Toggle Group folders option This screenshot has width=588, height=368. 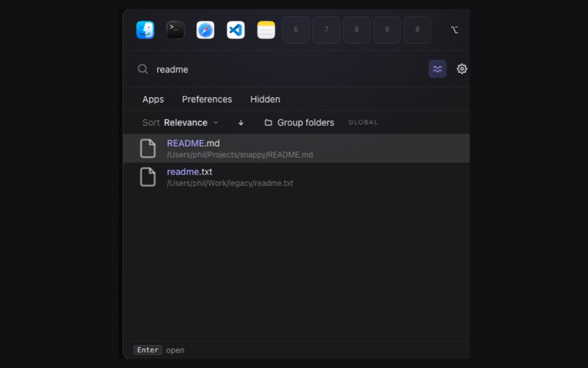point(300,123)
